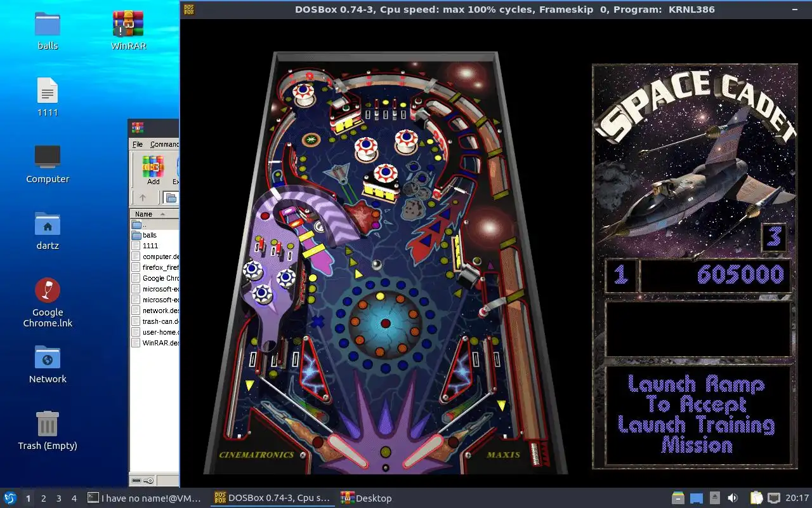Adjust sound via the volume tray icon
The width and height of the screenshot is (812, 508).
(733, 498)
